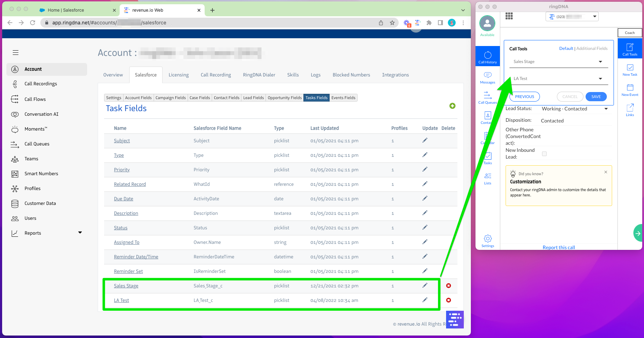
Task: Open Call History in ringDNA dialer
Action: tap(488, 57)
